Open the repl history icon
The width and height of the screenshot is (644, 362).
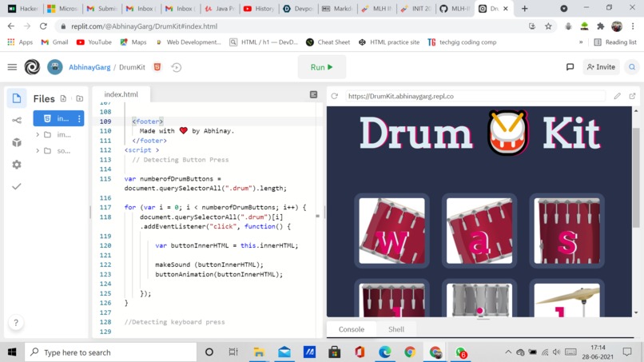coord(177,67)
